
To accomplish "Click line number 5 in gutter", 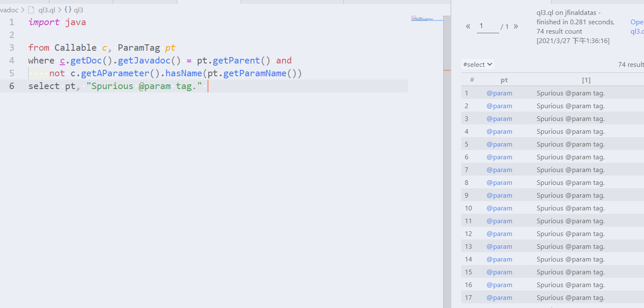I will click(x=12, y=73).
